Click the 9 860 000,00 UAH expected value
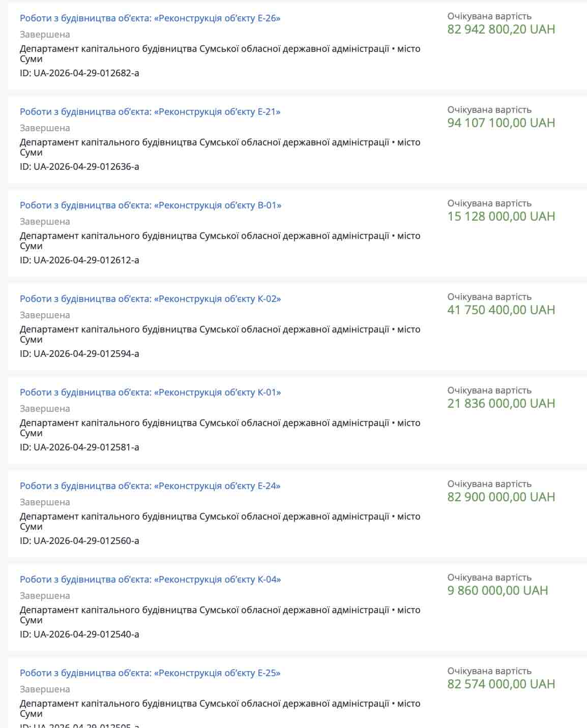This screenshot has height=728, width=587. coord(497,591)
